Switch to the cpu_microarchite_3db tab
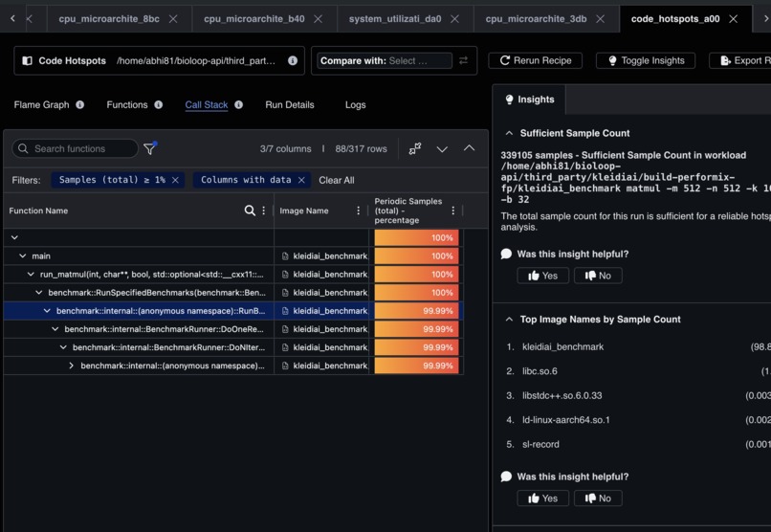The image size is (771, 532). tap(536, 19)
